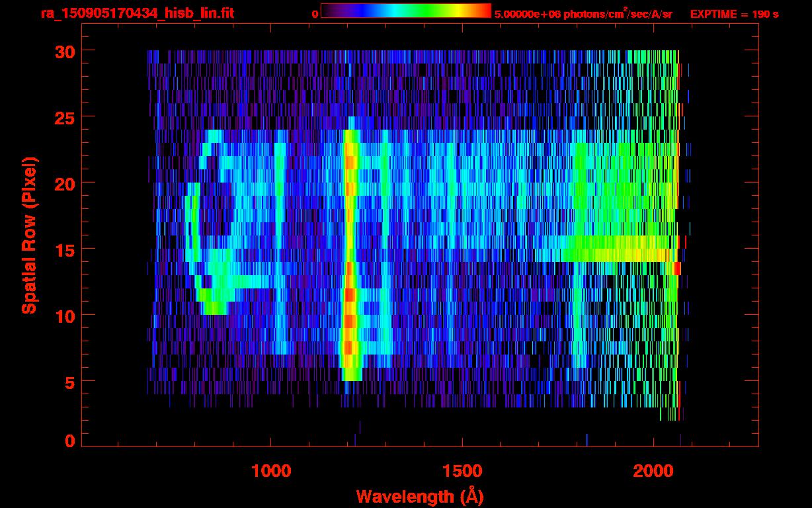This screenshot has height=508, width=812.
Task: Click the Wavelength (Å) axis title
Action: (x=420, y=496)
